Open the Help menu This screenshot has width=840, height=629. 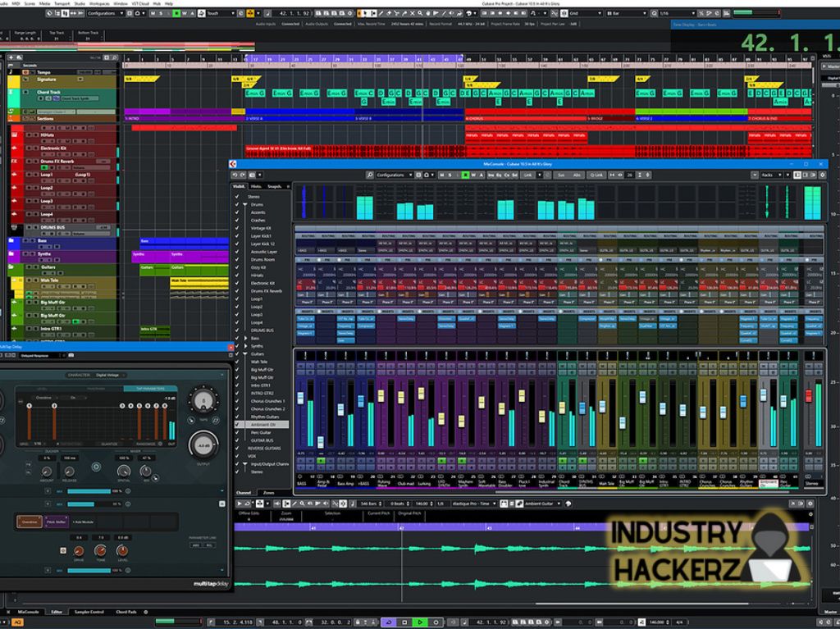click(169, 3)
